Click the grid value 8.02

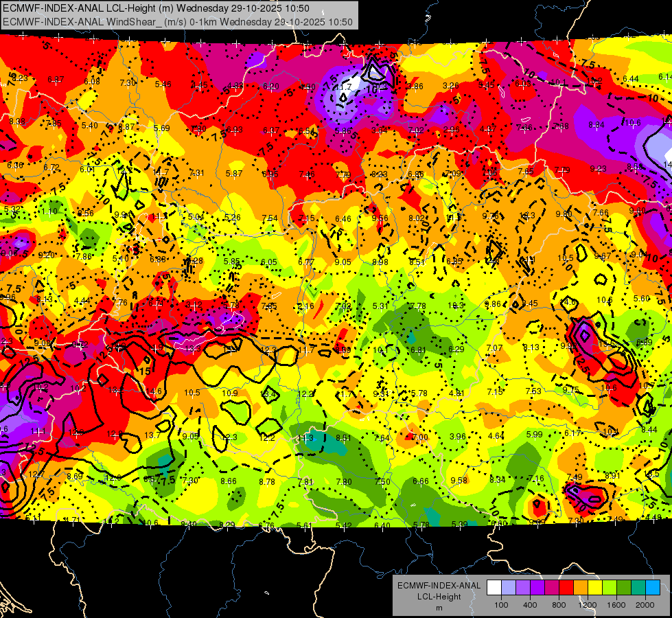click(417, 218)
